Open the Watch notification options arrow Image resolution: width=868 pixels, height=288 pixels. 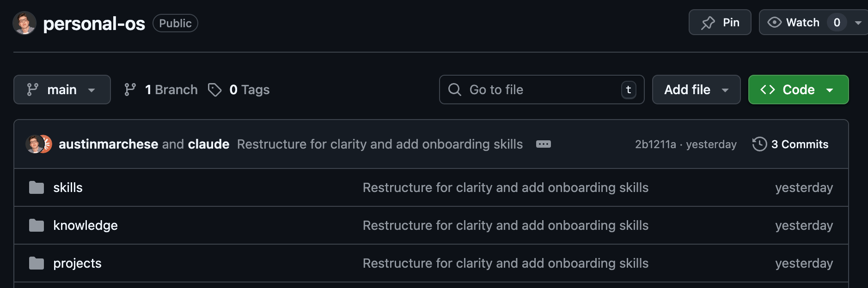[858, 23]
